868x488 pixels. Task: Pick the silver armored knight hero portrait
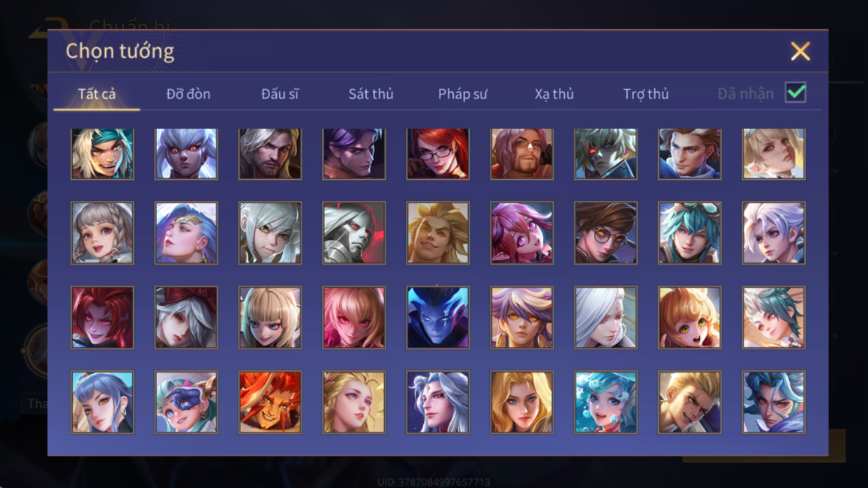click(x=354, y=233)
